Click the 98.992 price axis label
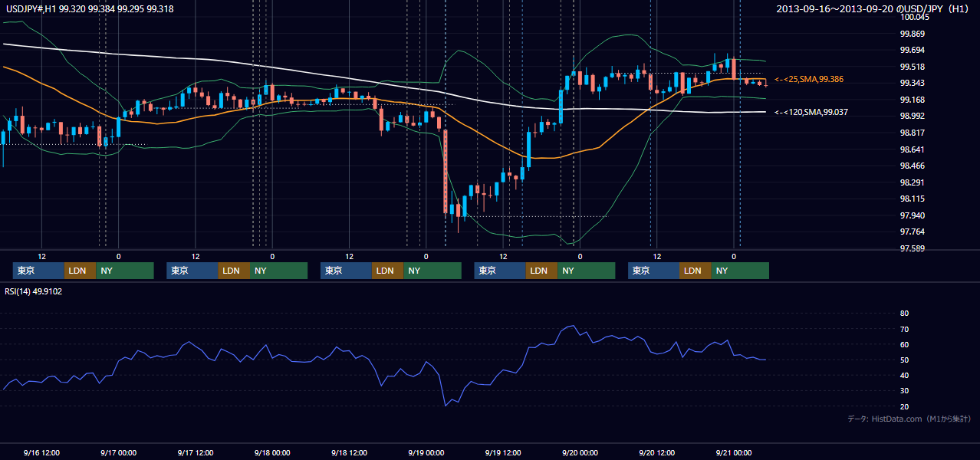980x460 pixels. pos(913,117)
